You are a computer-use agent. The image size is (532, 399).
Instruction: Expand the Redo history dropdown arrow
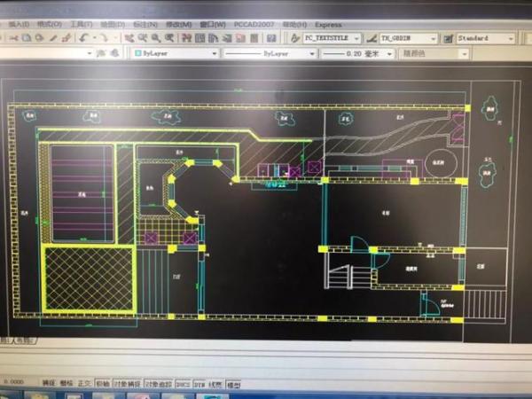(115, 38)
